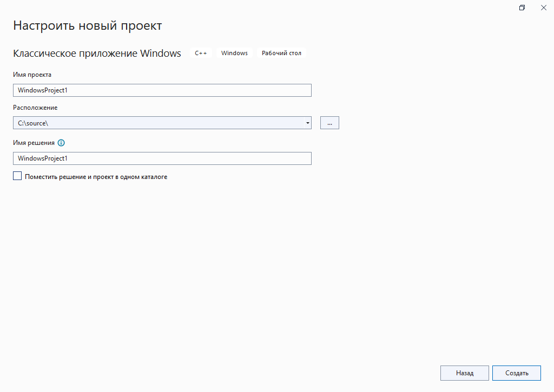Click the Имя проекта field label

(x=32, y=75)
